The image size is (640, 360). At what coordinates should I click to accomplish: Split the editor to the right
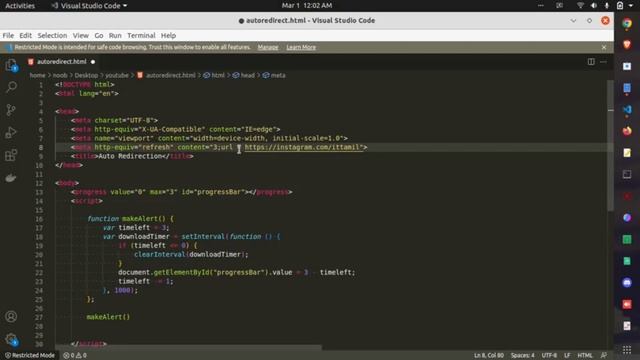coord(591,62)
